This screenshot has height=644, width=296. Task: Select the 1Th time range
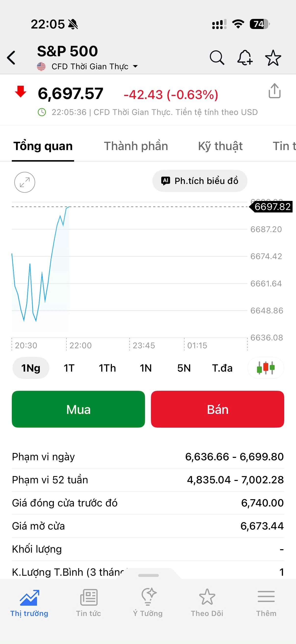[x=108, y=368]
